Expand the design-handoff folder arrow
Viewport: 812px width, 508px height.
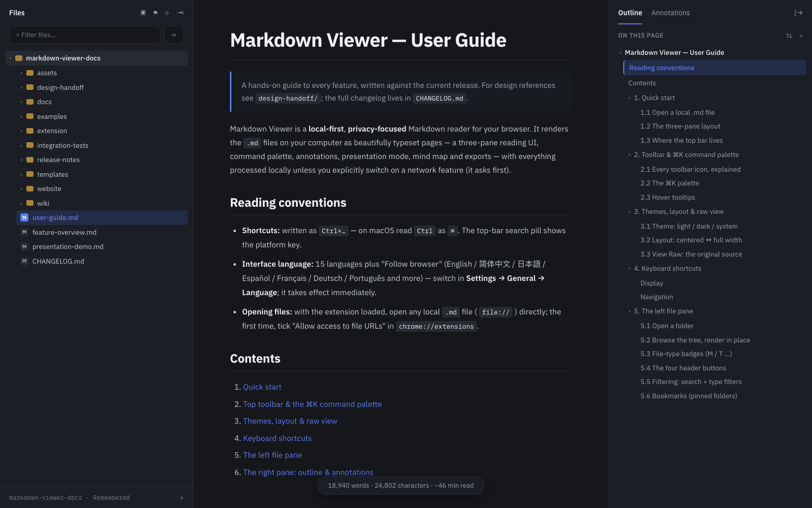pyautogui.click(x=21, y=87)
